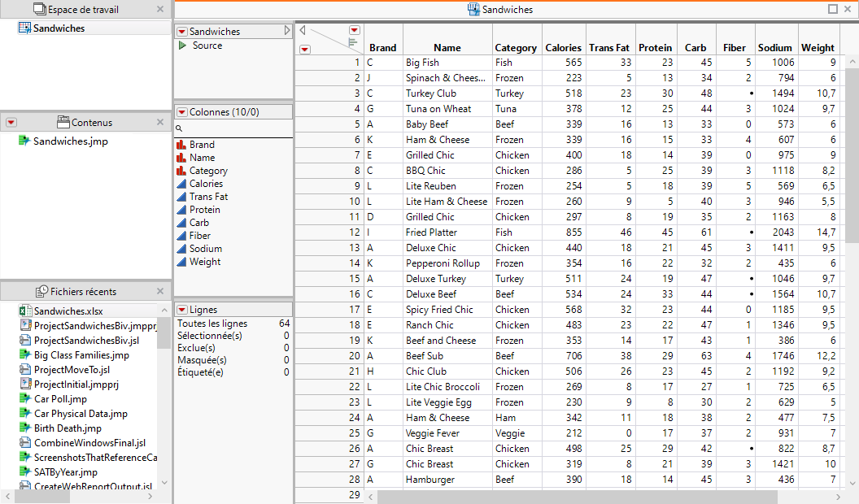Click the Sandwiches window title table icon
Viewport: 859px width, 504px height.
pos(474,9)
